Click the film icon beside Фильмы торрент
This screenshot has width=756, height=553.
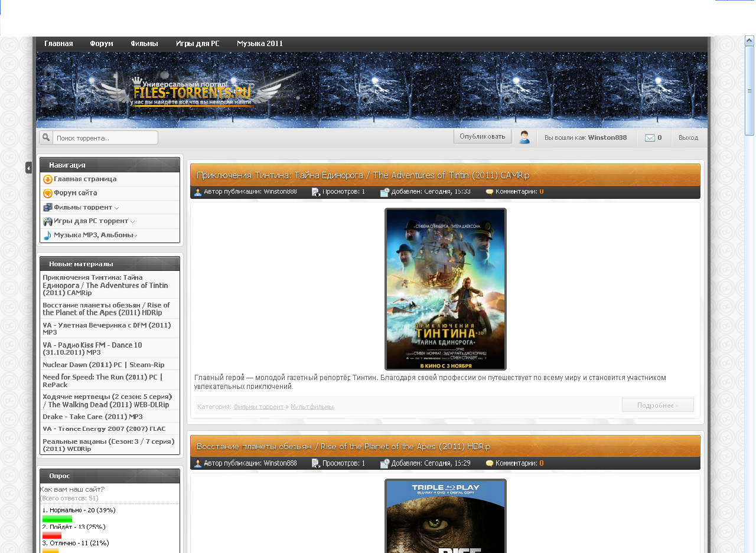click(x=48, y=208)
